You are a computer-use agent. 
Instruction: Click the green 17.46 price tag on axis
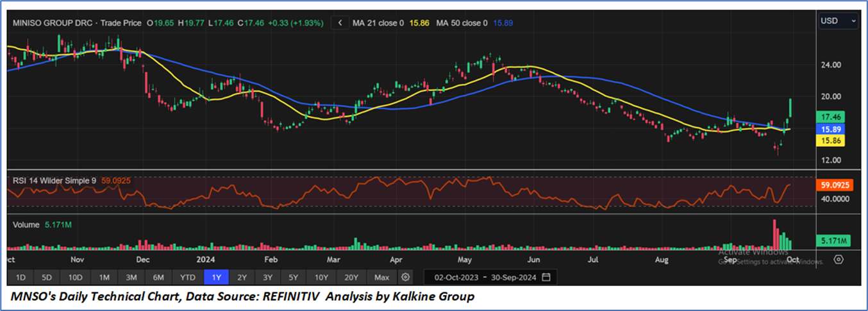point(830,117)
